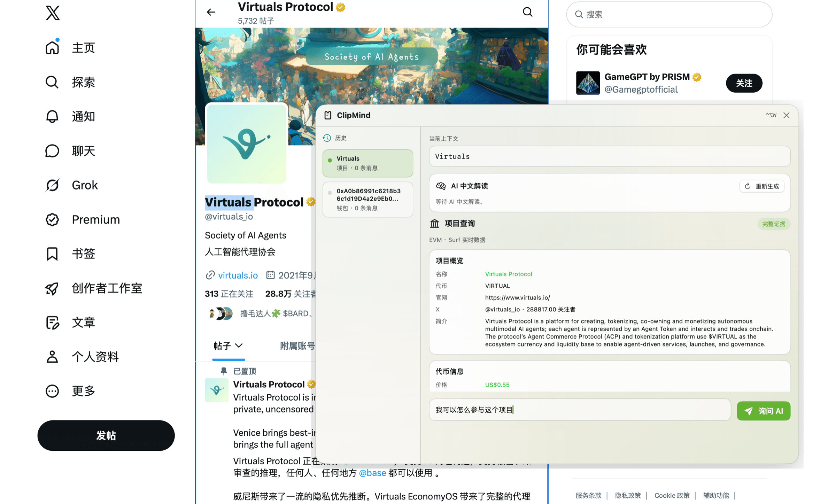Screen dimensions: 836x504
Task: Click the AI 中文解读 brain icon
Action: coord(441,186)
